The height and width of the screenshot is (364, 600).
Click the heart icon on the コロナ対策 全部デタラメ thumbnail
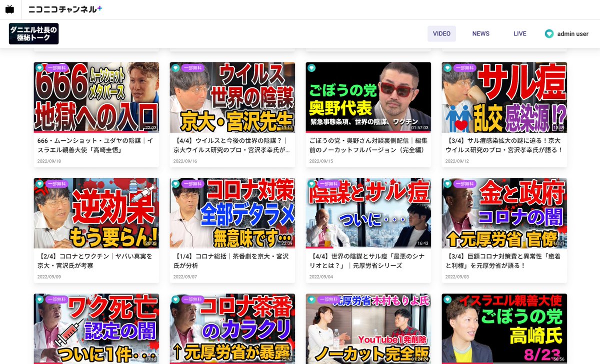point(175,184)
